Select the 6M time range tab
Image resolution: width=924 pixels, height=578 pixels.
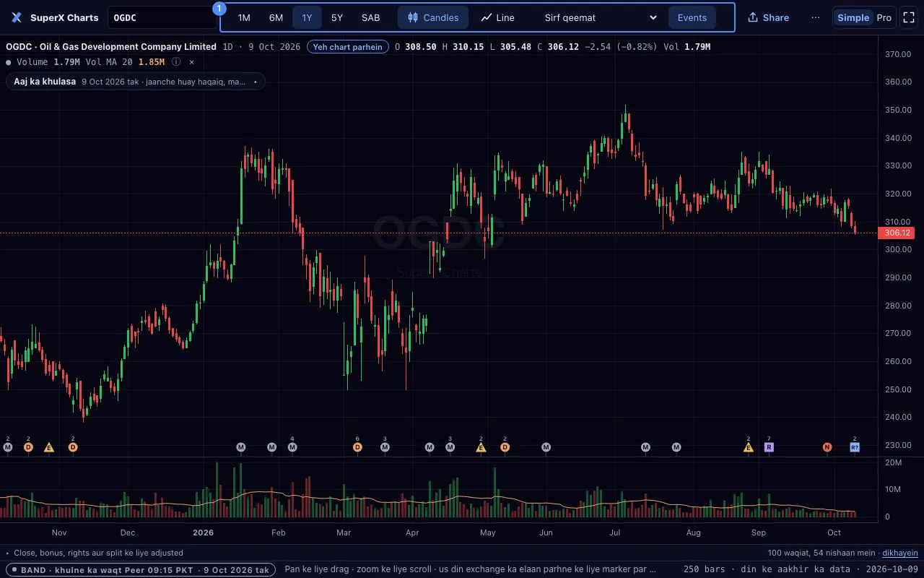[x=276, y=17]
